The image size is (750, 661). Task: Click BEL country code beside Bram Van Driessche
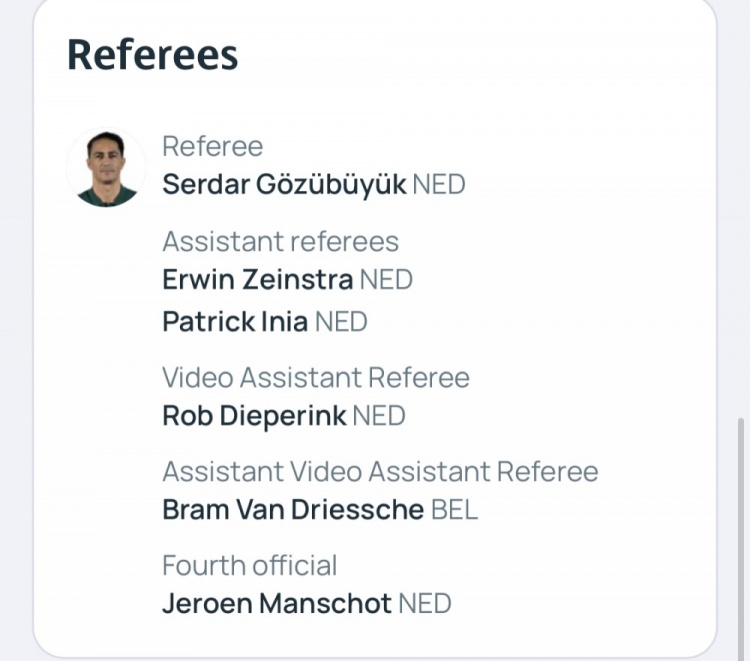click(454, 510)
